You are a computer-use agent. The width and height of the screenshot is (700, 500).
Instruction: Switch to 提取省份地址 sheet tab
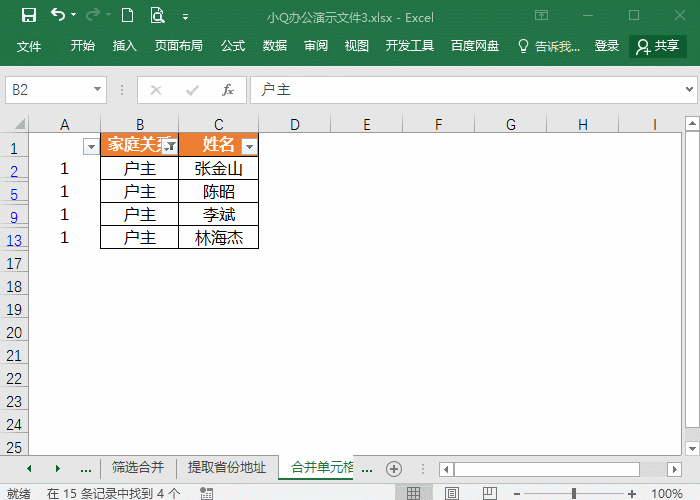tap(227, 467)
